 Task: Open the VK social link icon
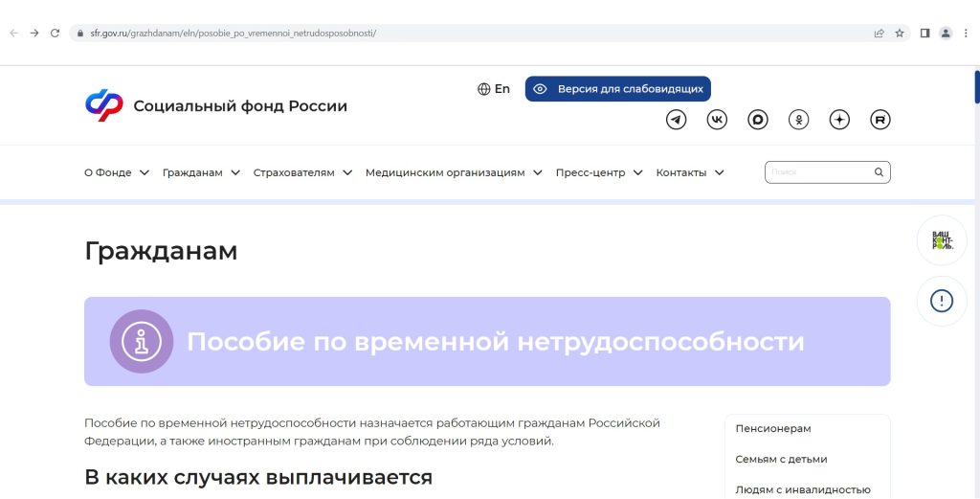click(x=717, y=120)
